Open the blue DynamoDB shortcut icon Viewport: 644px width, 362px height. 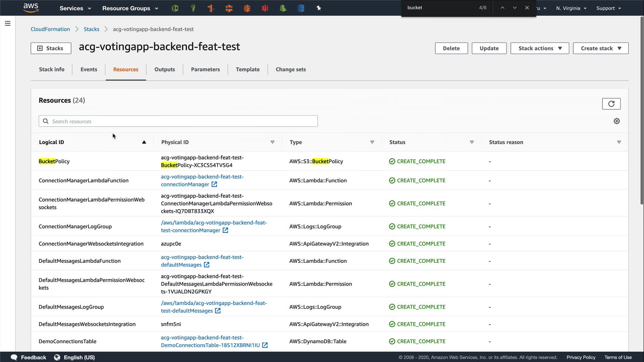[x=301, y=8]
